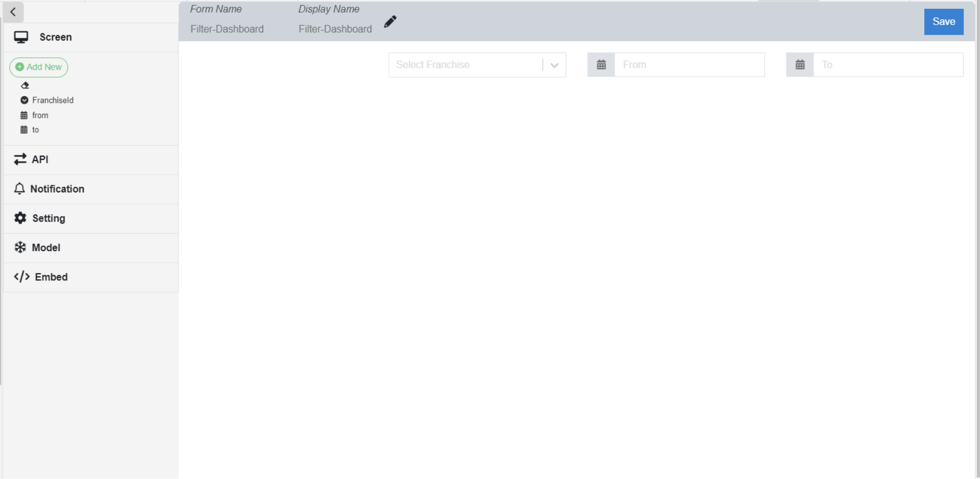Select the 'from' date field in the tree
This screenshot has height=479, width=980.
pos(40,115)
